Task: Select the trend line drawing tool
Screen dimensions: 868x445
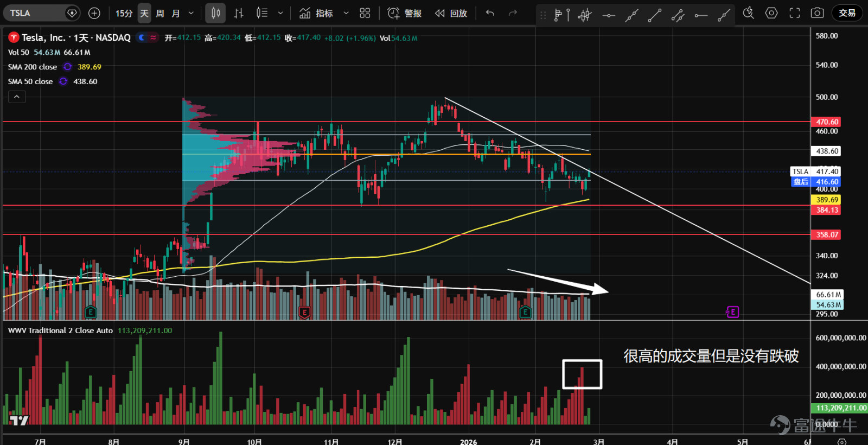Action: pyautogui.click(x=655, y=15)
